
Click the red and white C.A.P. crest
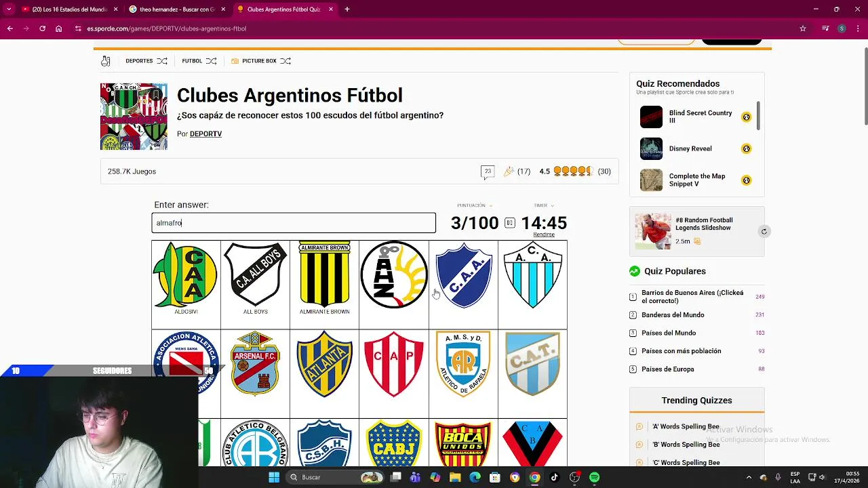(x=394, y=364)
